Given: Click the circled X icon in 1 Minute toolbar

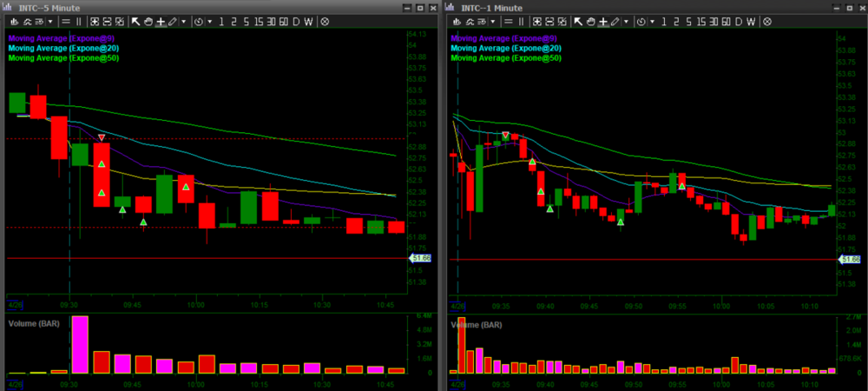Looking at the screenshot, I should tap(768, 21).
